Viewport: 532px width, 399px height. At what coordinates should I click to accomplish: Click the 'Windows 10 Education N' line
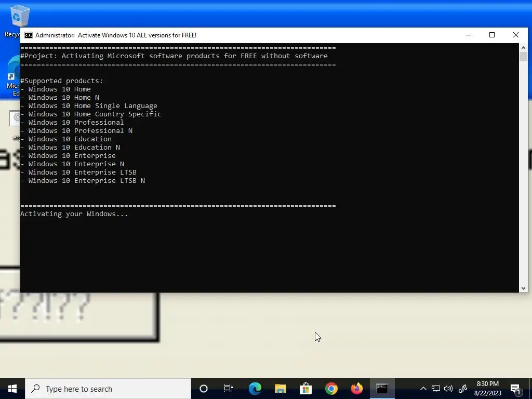pyautogui.click(x=70, y=147)
